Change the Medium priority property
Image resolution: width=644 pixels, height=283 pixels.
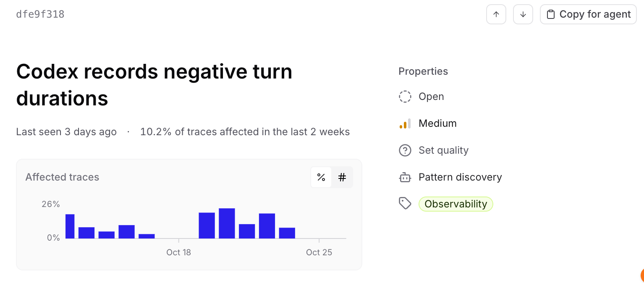coord(428,123)
